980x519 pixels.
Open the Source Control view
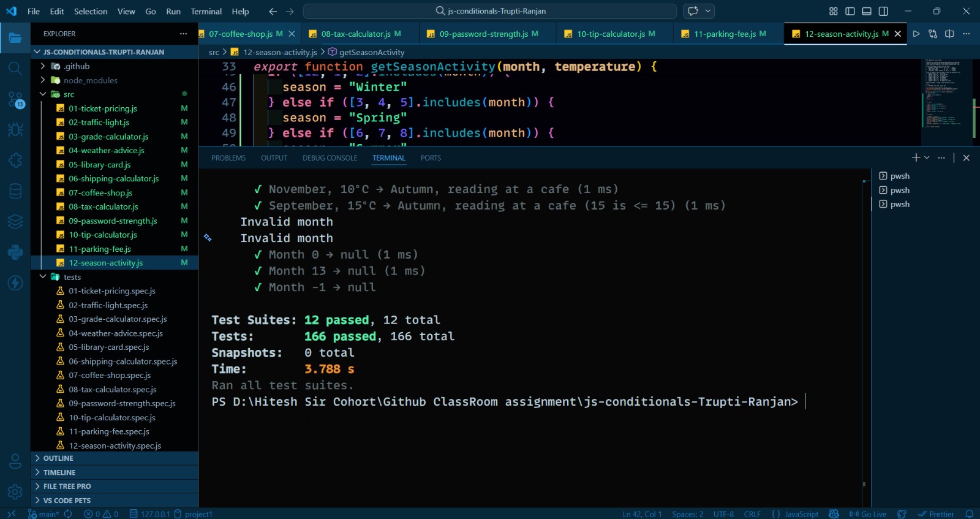tap(15, 99)
